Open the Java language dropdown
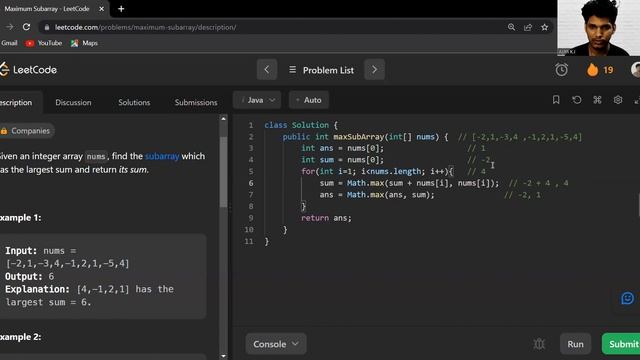The image size is (640, 360). point(257,100)
